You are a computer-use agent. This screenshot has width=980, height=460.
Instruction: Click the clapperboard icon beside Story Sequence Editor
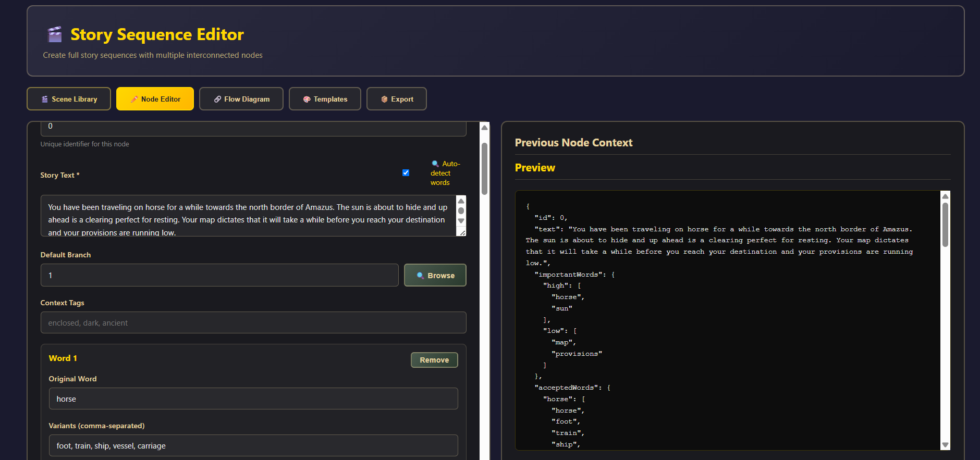click(x=55, y=34)
